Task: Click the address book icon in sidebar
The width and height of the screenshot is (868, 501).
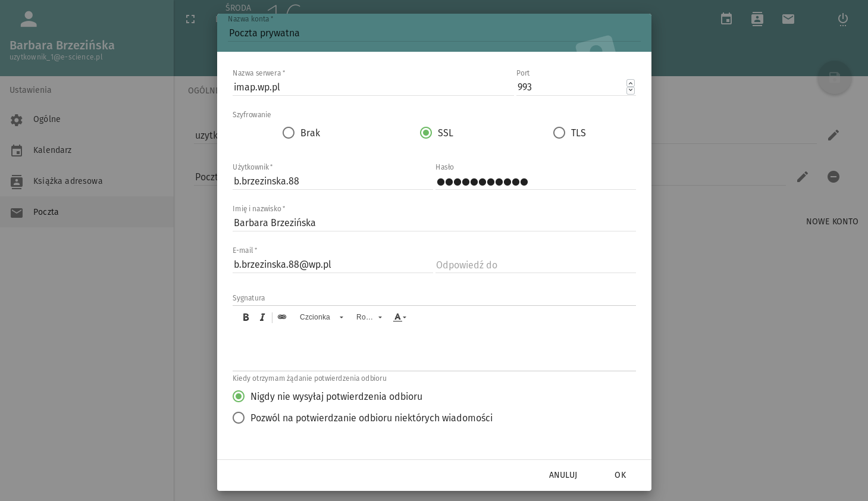Action: point(17,181)
